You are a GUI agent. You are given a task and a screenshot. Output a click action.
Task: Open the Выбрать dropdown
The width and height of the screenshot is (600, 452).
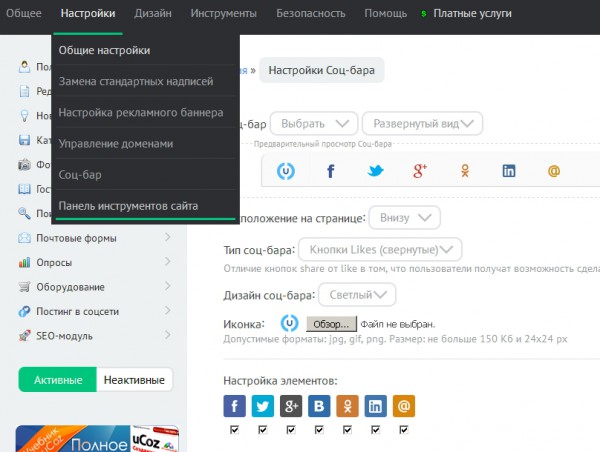[314, 123]
